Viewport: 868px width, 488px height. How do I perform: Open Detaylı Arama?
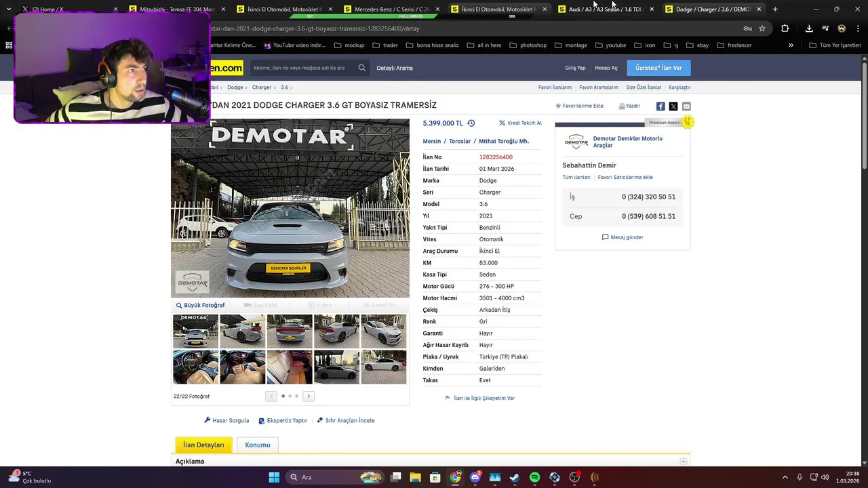[395, 68]
